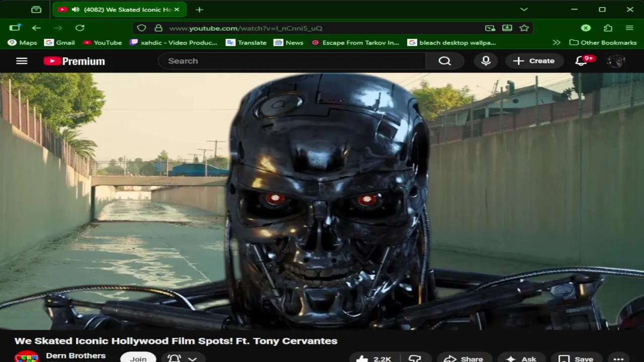Show more bookmarks chevron
Viewport: 644px width, 362px height.
click(556, 43)
